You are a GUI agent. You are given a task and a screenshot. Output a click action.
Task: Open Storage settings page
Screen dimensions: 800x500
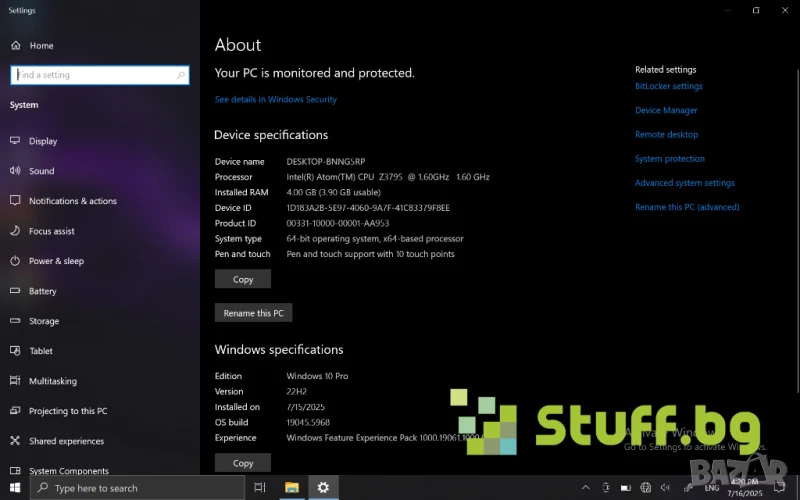pos(44,321)
